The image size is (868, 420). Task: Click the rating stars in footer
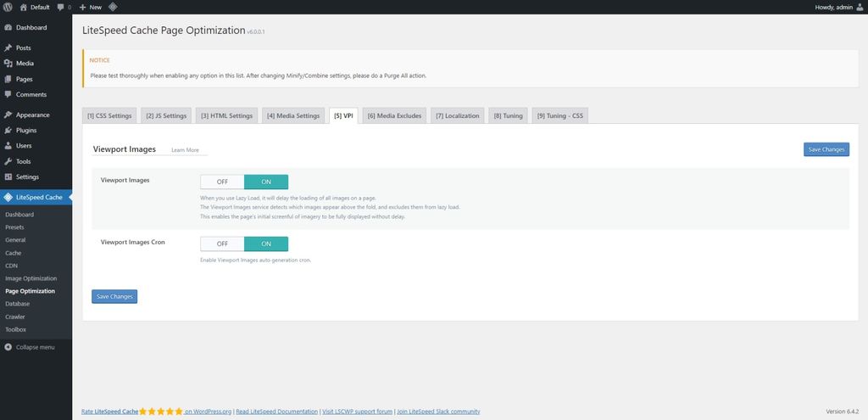tap(160, 412)
